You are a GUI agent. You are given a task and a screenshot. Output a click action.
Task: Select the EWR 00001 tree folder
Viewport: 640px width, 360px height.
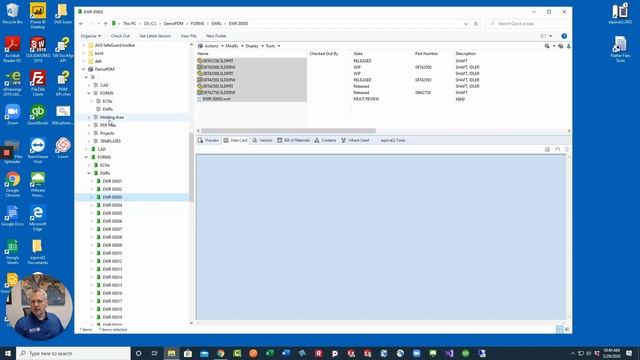click(x=112, y=181)
